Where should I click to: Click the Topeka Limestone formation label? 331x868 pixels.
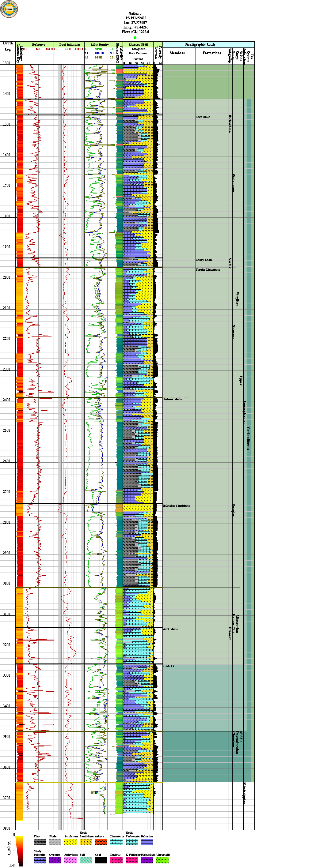[207, 269]
